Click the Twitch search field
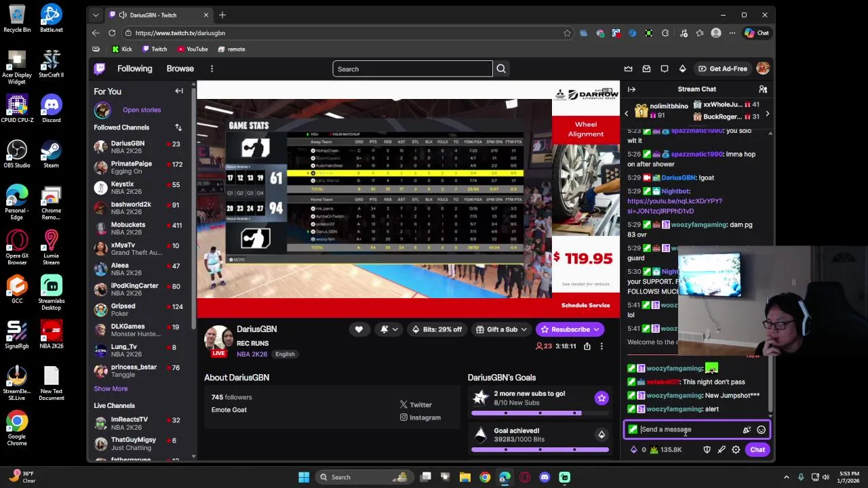868x488 pixels. click(412, 68)
